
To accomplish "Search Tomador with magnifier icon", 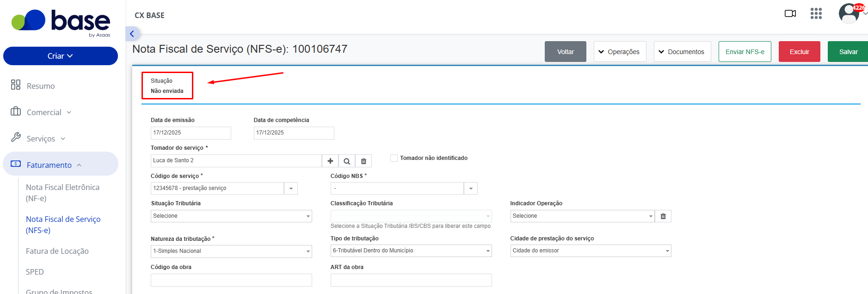I will (347, 161).
